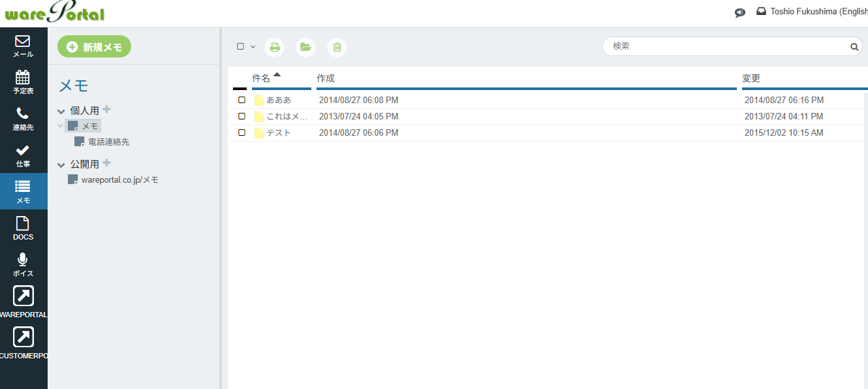868x389 pixels.
Task: Tick the checkbox for memo あああ
Action: tap(241, 100)
